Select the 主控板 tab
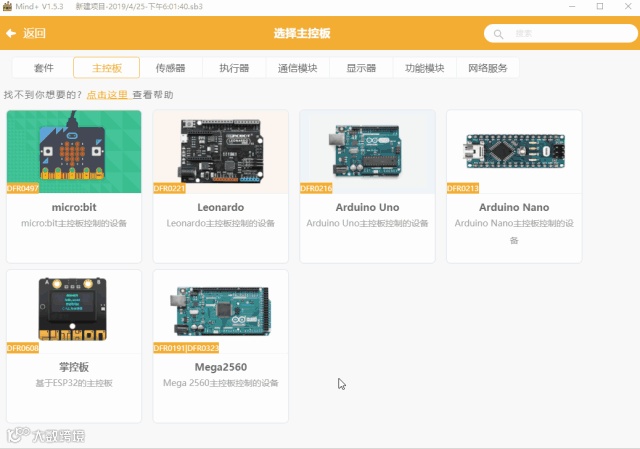The image size is (640, 449). tap(107, 68)
